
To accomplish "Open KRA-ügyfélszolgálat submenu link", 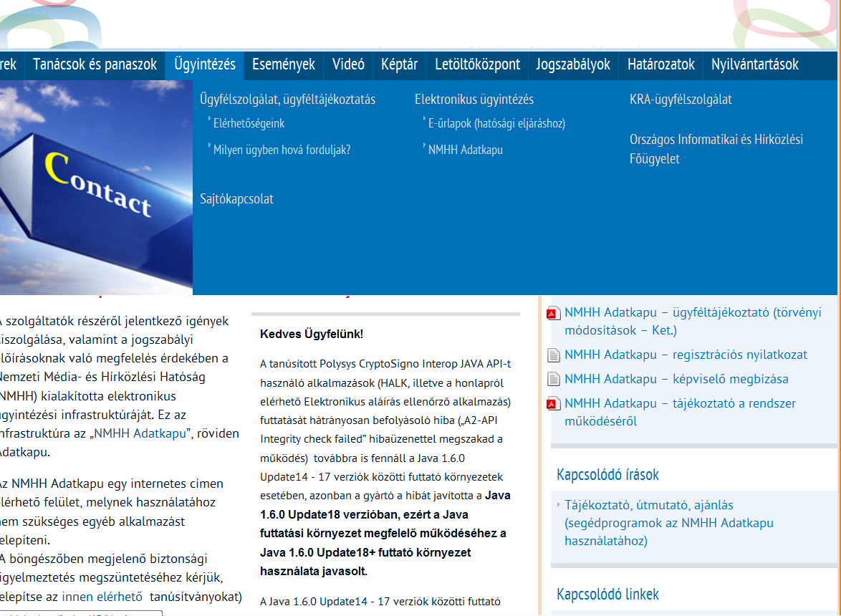I will 681,99.
